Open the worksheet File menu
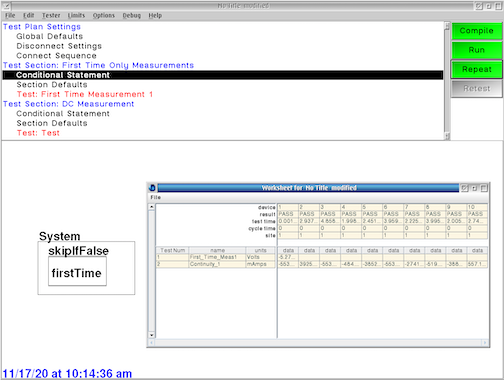The image size is (504, 380). tap(156, 197)
